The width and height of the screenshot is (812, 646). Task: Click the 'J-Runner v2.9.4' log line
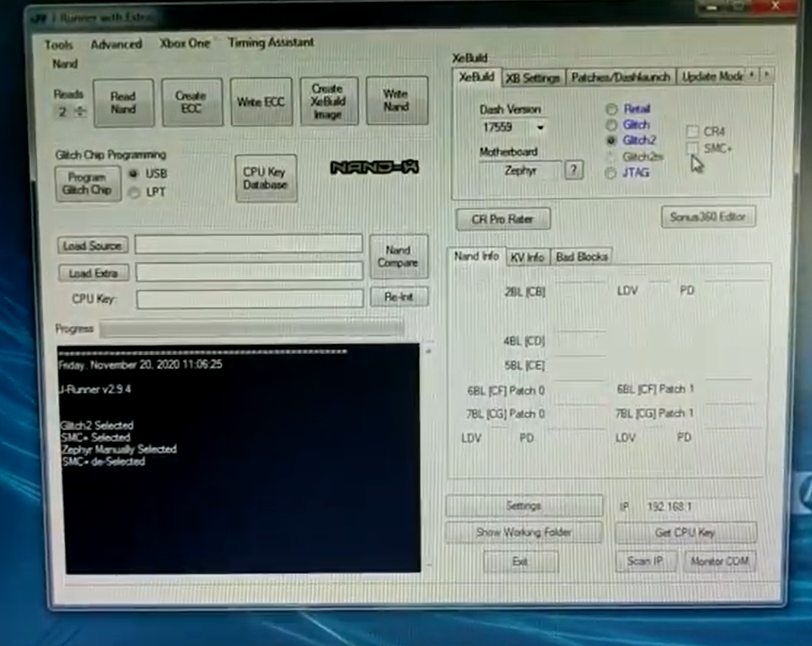pyautogui.click(x=95, y=389)
